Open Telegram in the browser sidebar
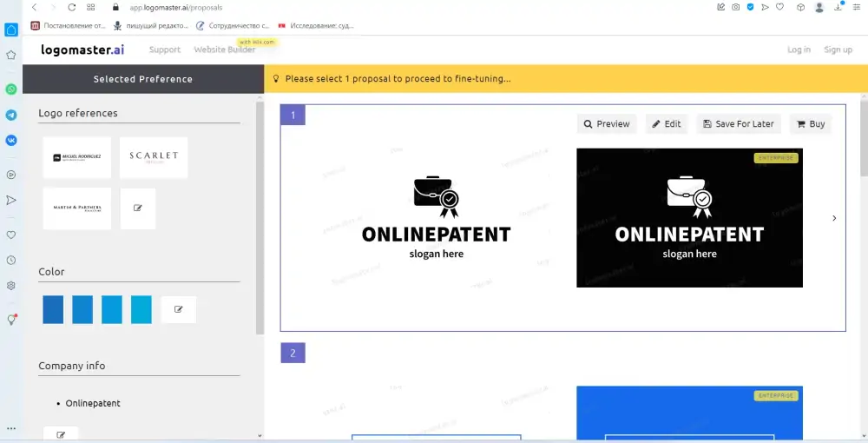This screenshot has width=868, height=443. [11, 115]
